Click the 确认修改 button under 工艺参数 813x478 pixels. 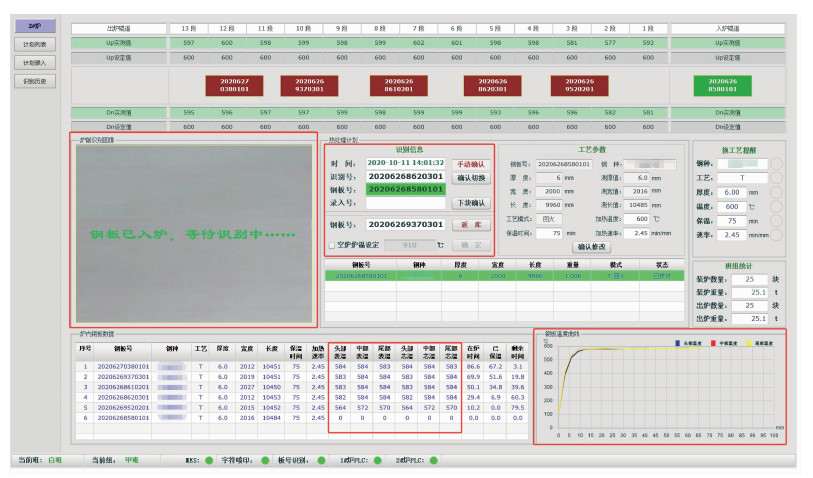pyautogui.click(x=594, y=246)
